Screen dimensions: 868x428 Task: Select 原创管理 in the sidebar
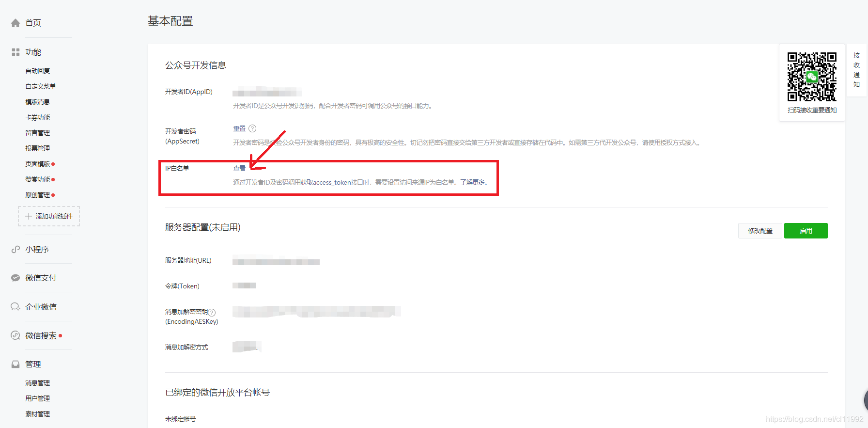(x=38, y=195)
